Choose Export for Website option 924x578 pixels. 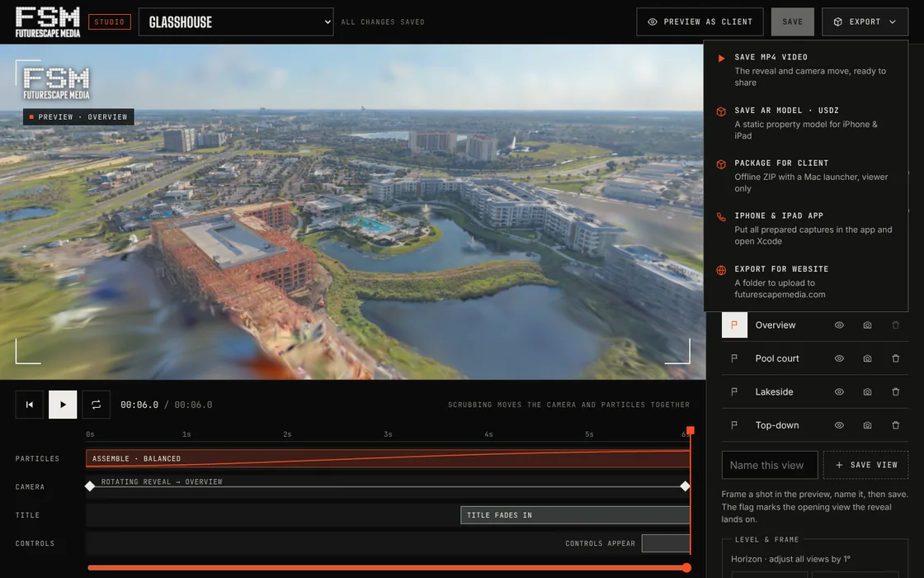click(805, 282)
